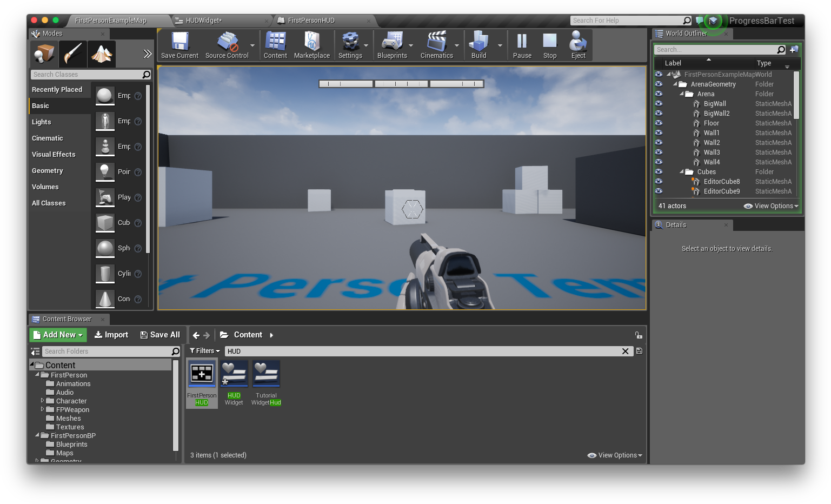This screenshot has height=504, width=831.
Task: Select the Lights category in Modes
Action: [42, 122]
